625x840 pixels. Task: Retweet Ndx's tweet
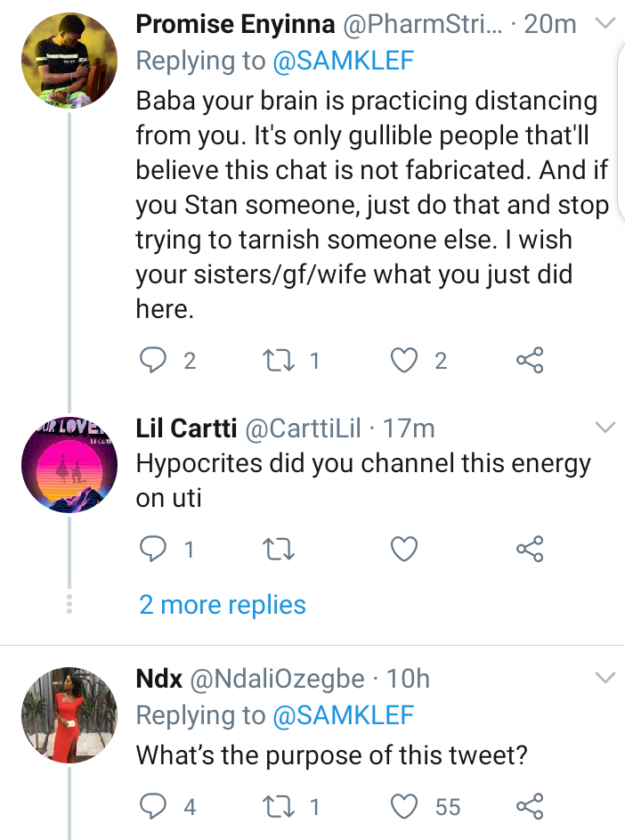coord(279,806)
